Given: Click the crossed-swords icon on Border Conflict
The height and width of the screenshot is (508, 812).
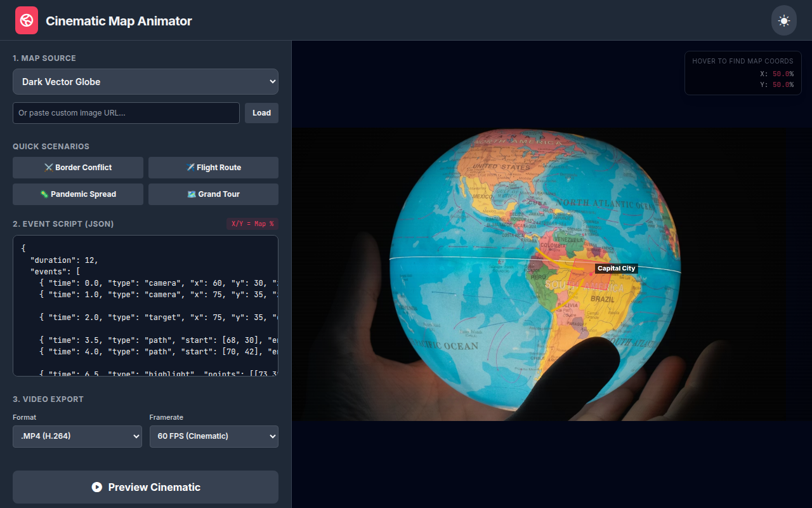Looking at the screenshot, I should (x=49, y=167).
